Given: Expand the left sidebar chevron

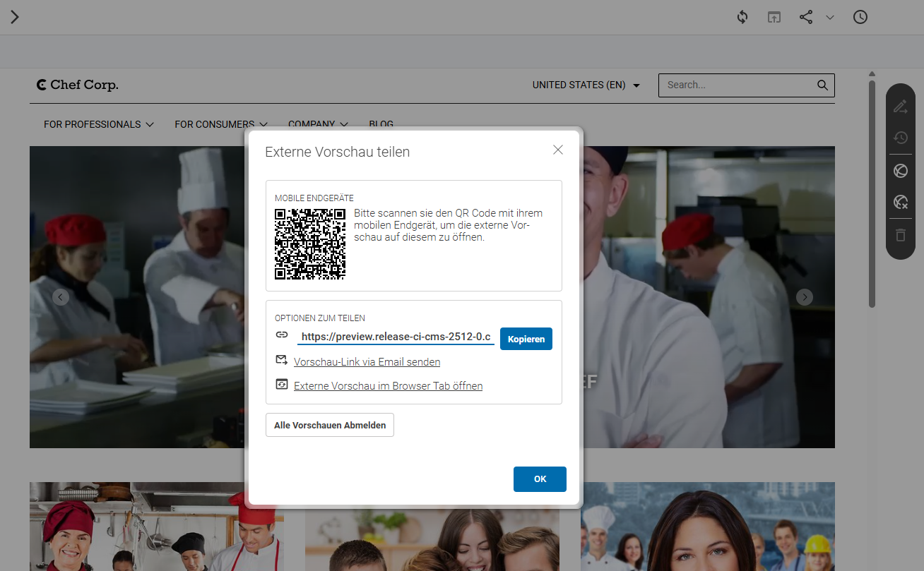Looking at the screenshot, I should pyautogui.click(x=14, y=17).
